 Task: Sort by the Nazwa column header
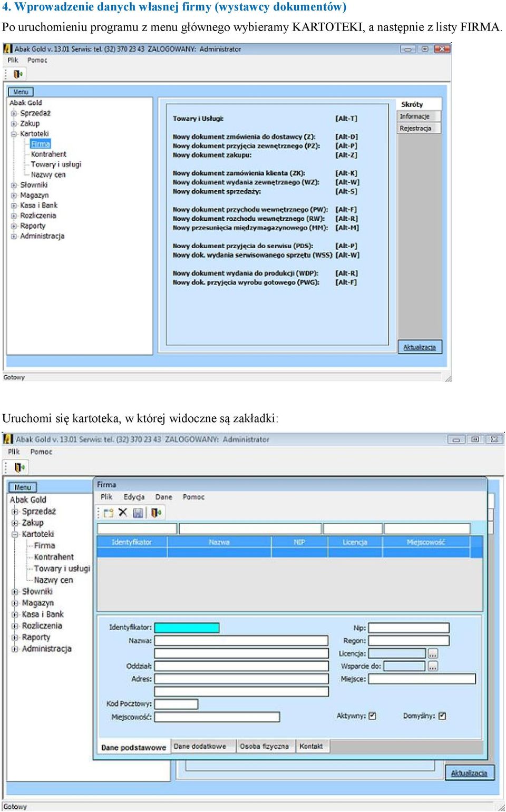[x=219, y=542]
